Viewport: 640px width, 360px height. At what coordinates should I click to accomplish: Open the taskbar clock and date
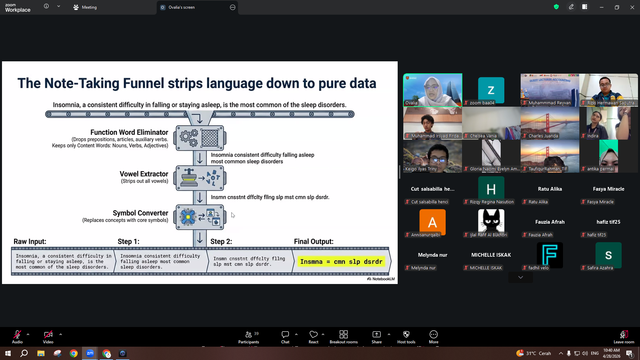(611, 353)
